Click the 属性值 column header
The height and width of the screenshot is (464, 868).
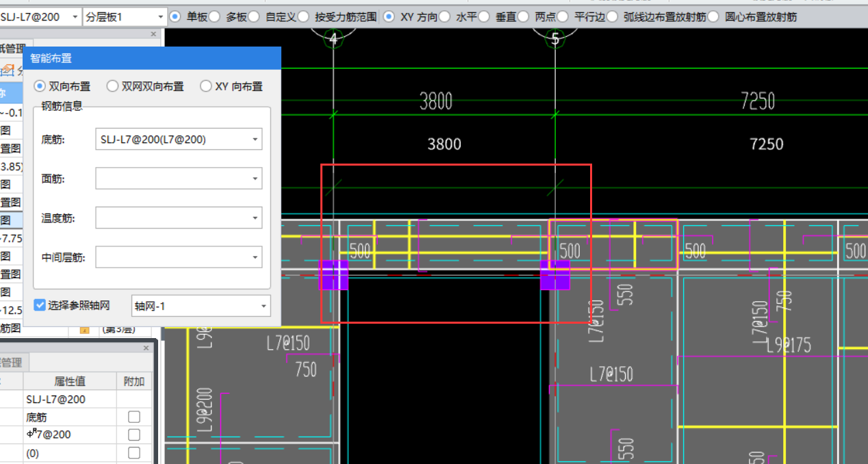(70, 381)
